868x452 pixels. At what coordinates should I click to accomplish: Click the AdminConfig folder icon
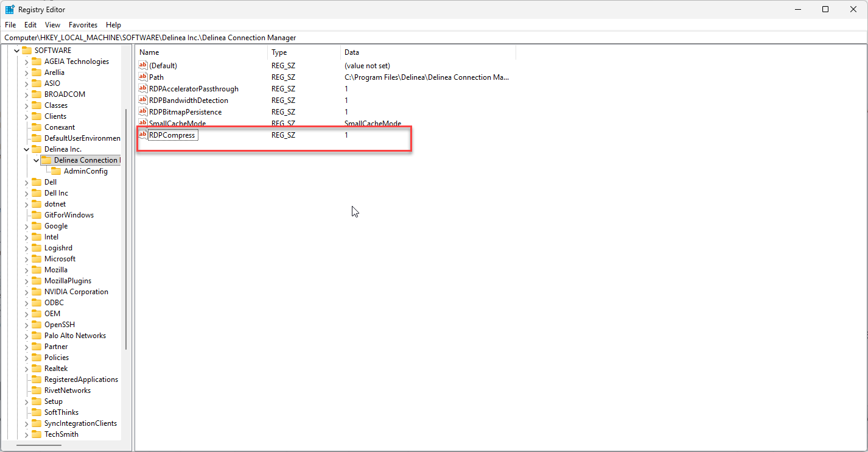tap(56, 171)
